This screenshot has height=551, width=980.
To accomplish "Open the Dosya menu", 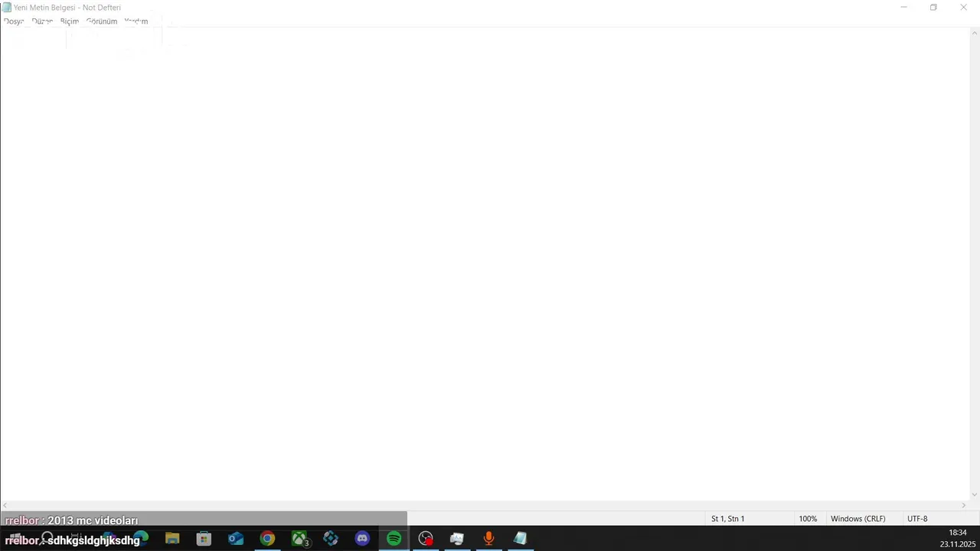I will [x=14, y=21].
